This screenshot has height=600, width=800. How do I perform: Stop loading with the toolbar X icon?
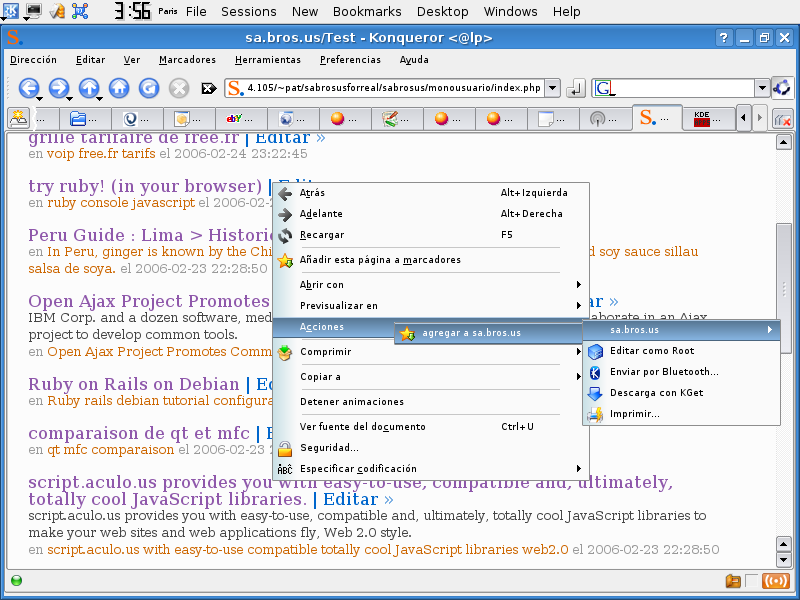click(x=179, y=88)
